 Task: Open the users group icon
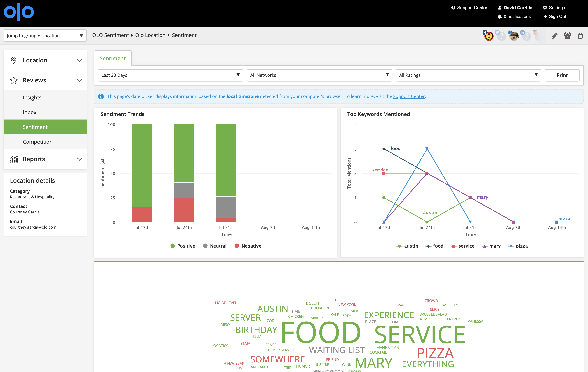[568, 36]
